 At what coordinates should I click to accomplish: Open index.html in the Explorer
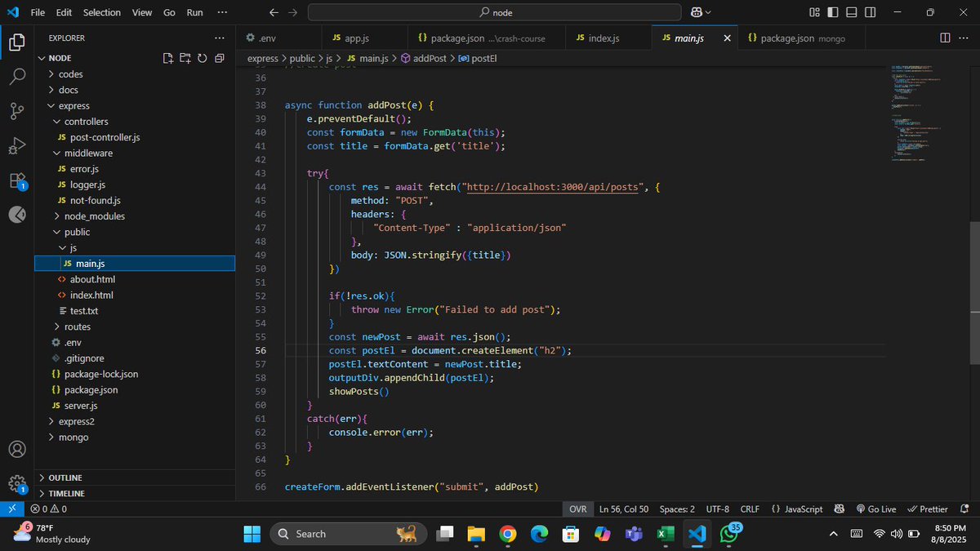coord(135,295)
